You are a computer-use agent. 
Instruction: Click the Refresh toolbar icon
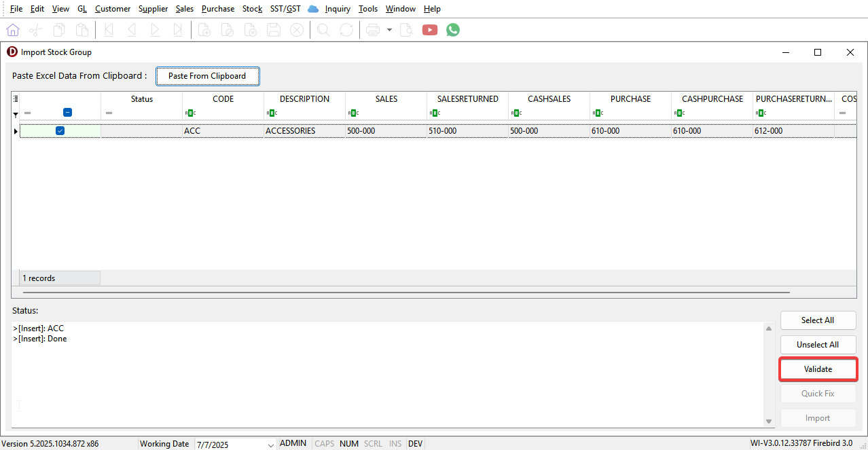(346, 30)
